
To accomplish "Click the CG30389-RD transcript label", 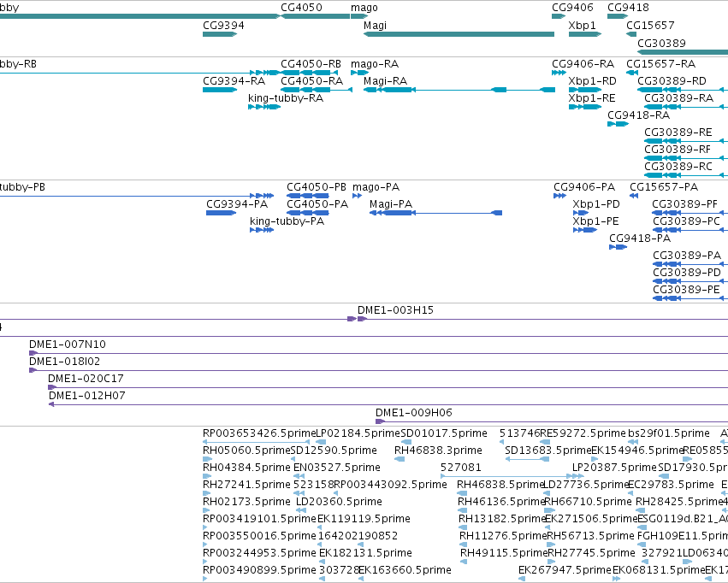I will [x=672, y=81].
